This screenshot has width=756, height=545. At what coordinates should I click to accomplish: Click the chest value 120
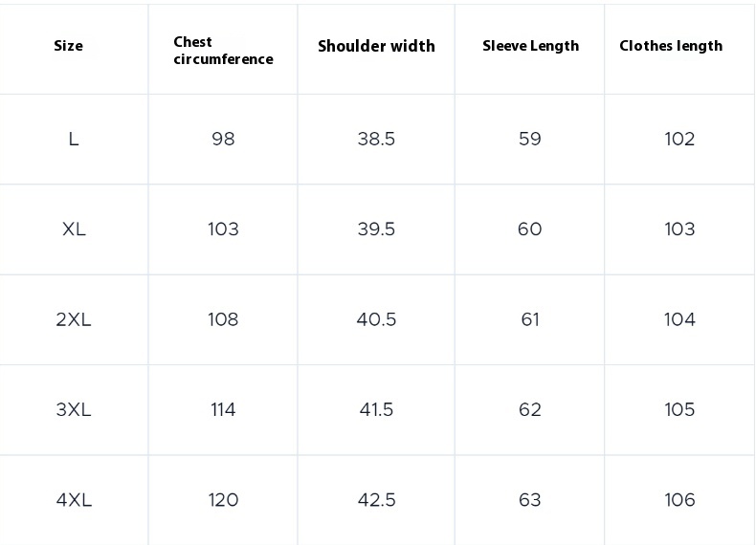(223, 500)
